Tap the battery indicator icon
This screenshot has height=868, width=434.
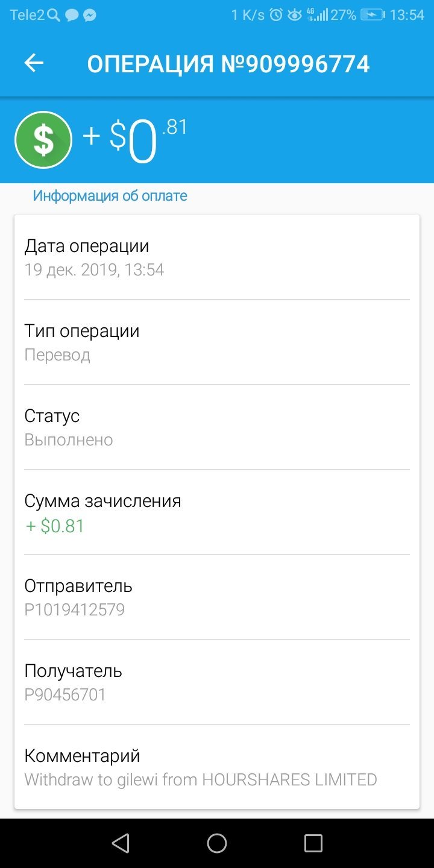click(373, 15)
